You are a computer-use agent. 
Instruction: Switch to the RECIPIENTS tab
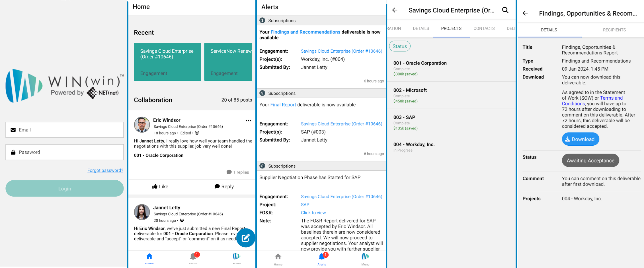614,30
